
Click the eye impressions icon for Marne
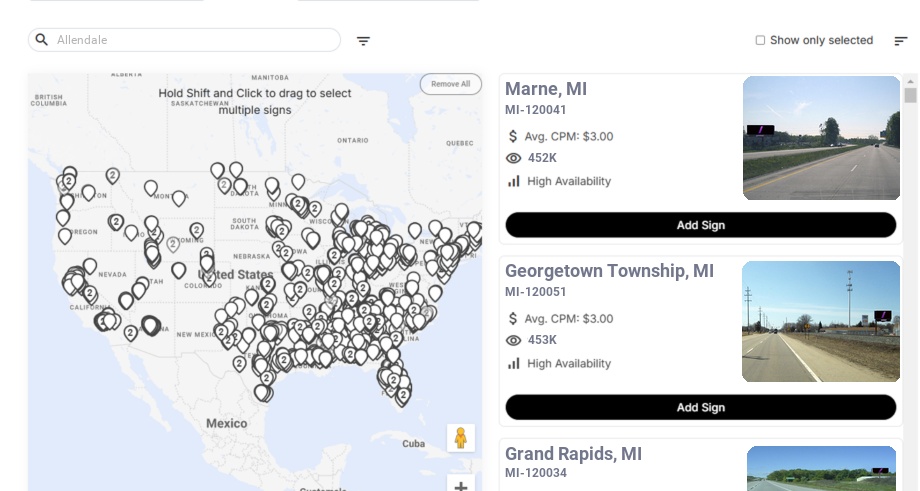[514, 158]
